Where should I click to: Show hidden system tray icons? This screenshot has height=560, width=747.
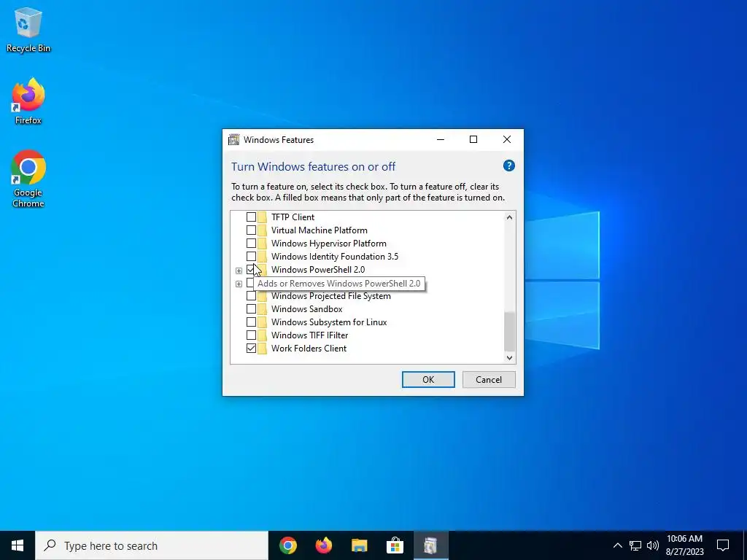tap(617, 545)
